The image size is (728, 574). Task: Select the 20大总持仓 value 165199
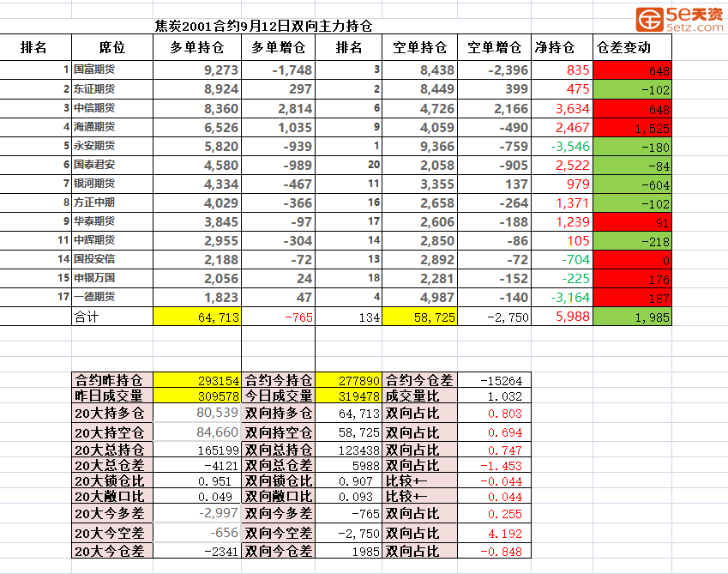tap(197, 450)
